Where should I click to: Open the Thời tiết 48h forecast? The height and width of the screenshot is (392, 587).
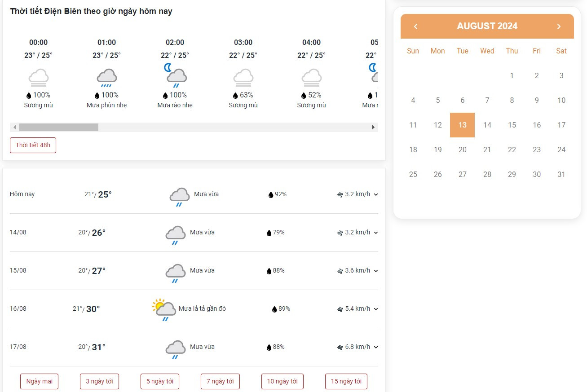tap(33, 145)
